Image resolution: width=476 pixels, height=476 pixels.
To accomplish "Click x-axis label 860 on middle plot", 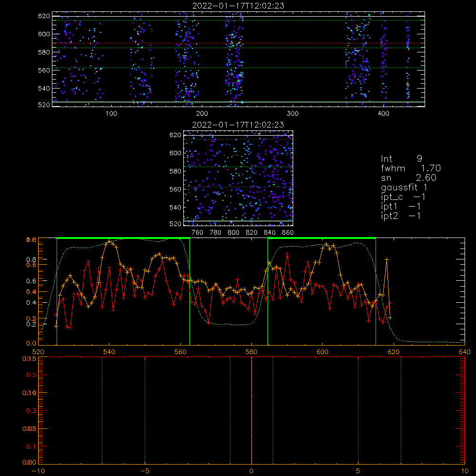I will 288,233.
